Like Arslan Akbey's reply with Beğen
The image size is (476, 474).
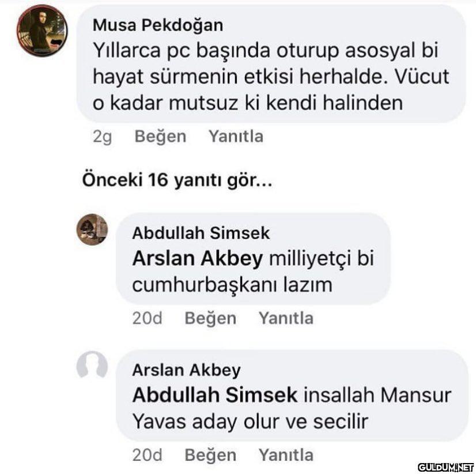tap(210, 455)
